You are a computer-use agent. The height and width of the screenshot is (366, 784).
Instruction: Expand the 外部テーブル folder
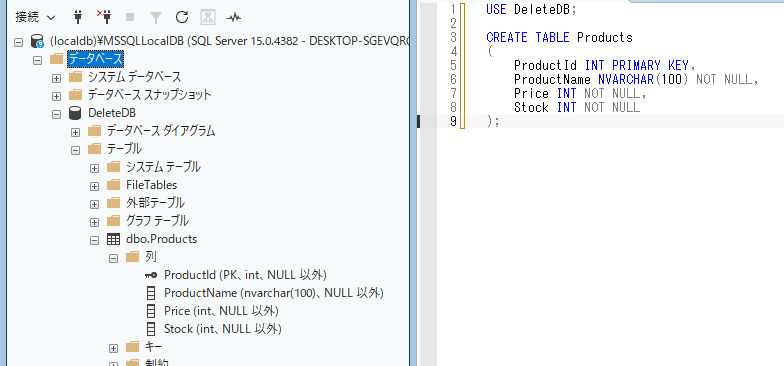(x=94, y=204)
